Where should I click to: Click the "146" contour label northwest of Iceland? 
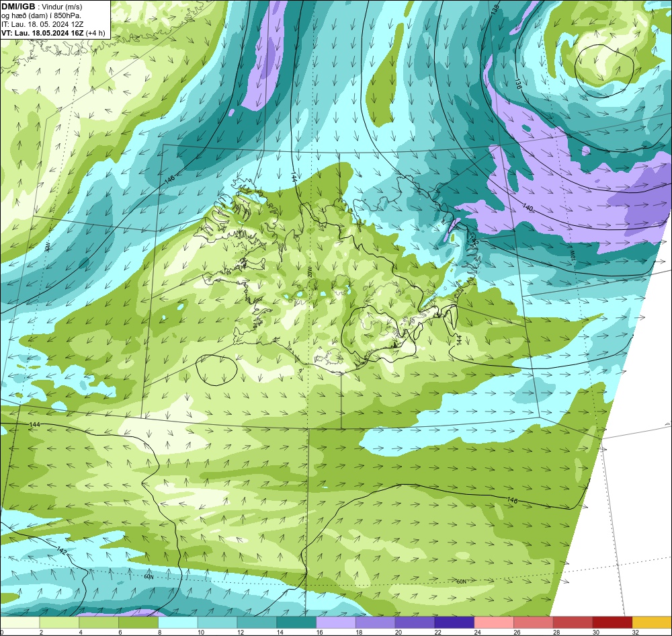coord(169,180)
